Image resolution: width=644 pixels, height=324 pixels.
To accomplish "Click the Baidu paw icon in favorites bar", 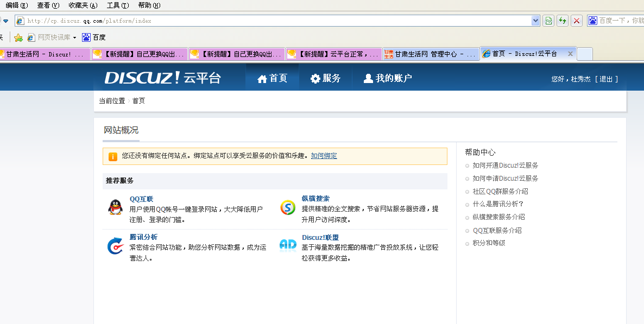I will (86, 37).
